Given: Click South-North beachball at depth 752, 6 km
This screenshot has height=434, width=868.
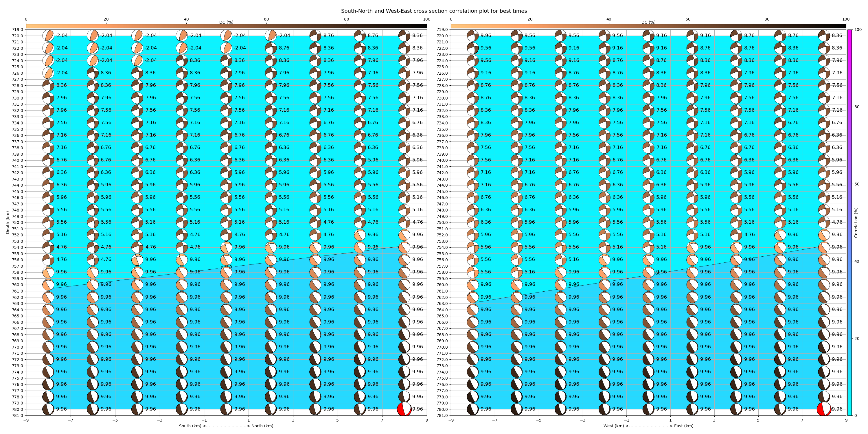Looking at the screenshot, I should pos(360,235).
